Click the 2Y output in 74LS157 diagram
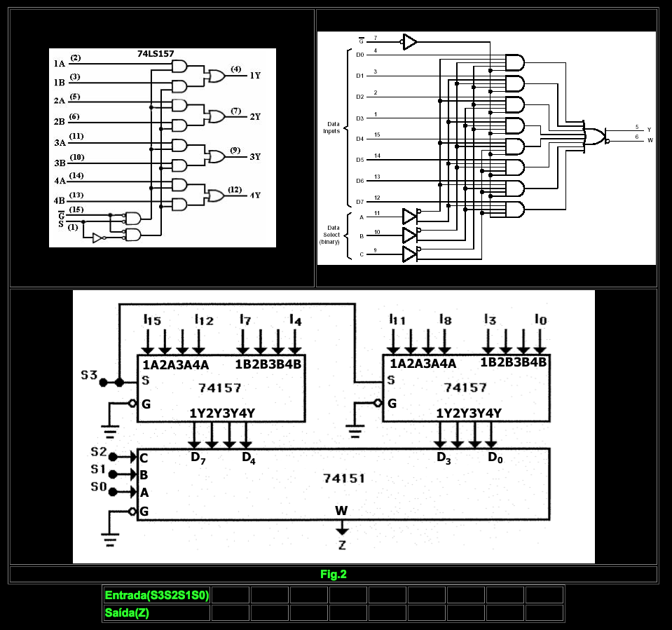Viewport: 672px width, 630px height. coord(255,116)
